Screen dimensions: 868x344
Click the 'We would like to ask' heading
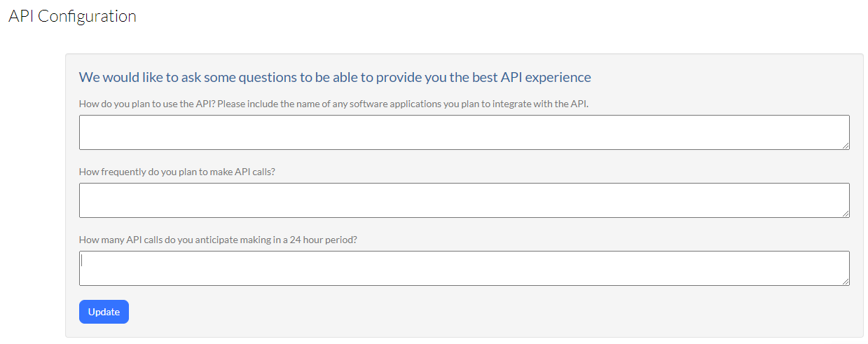click(x=335, y=77)
